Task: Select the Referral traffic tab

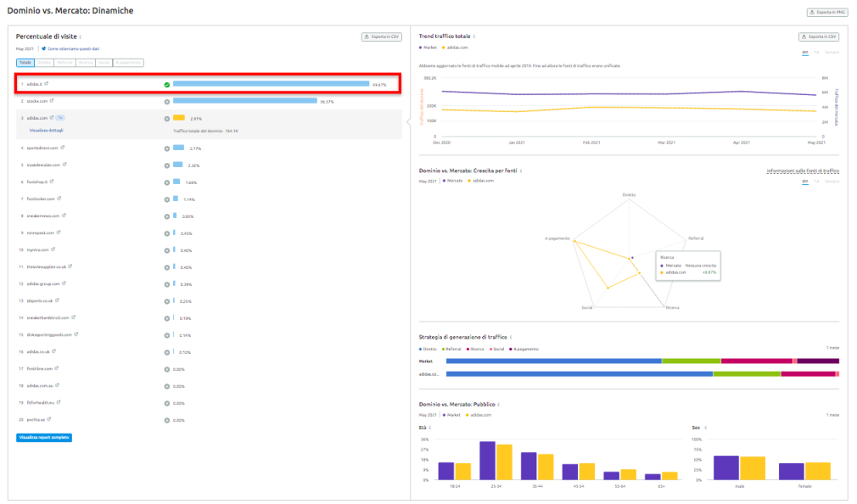Action: click(65, 62)
